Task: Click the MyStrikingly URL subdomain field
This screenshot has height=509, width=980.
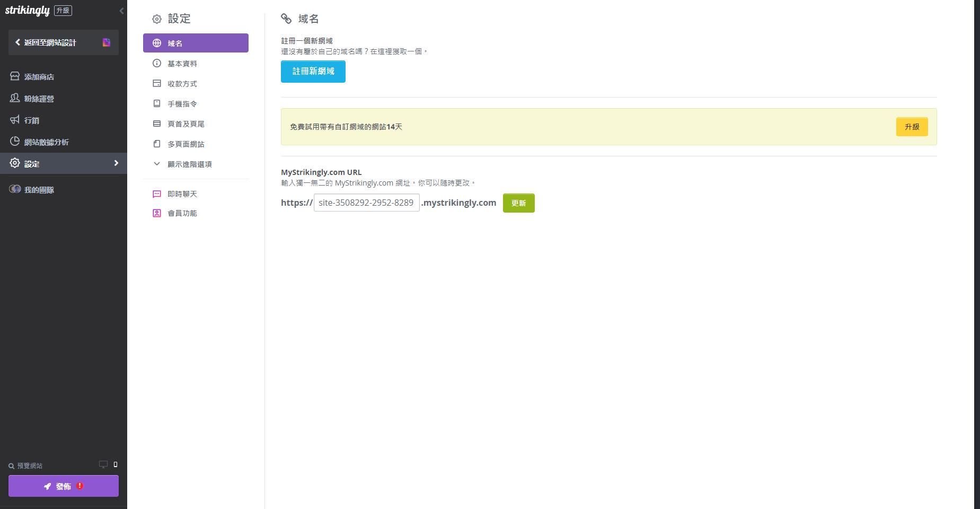Action: pos(366,203)
